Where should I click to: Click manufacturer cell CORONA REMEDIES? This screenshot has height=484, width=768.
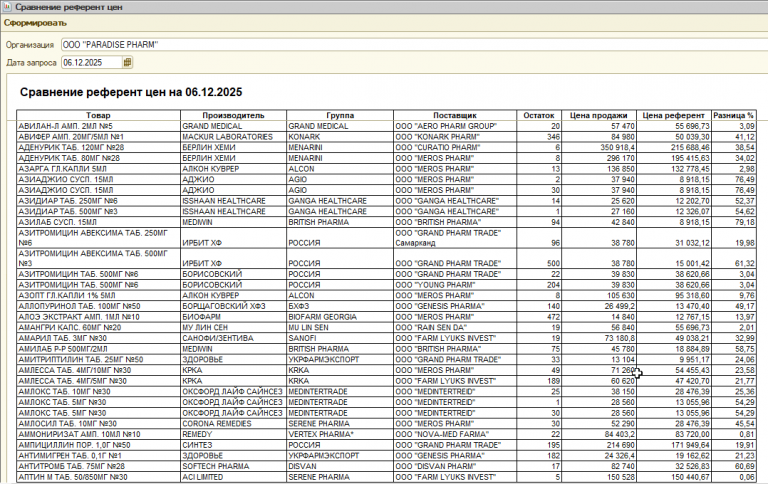click(233, 424)
